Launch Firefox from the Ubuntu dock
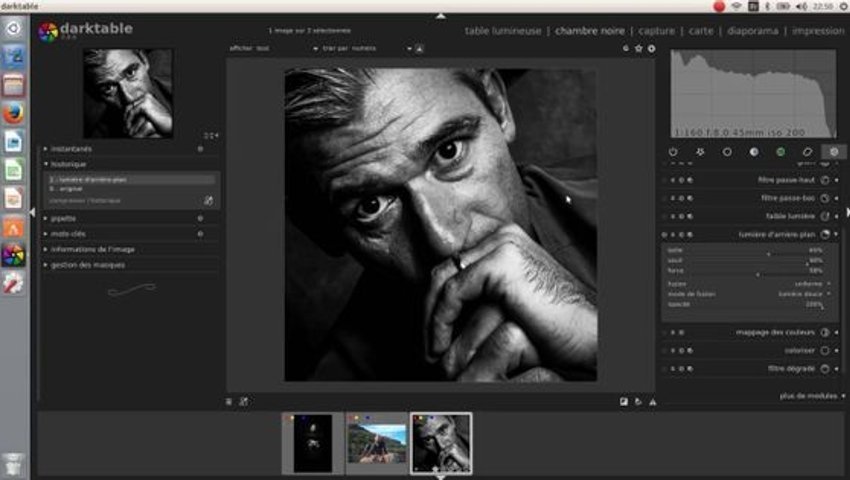This screenshot has width=850, height=480. tap(14, 114)
